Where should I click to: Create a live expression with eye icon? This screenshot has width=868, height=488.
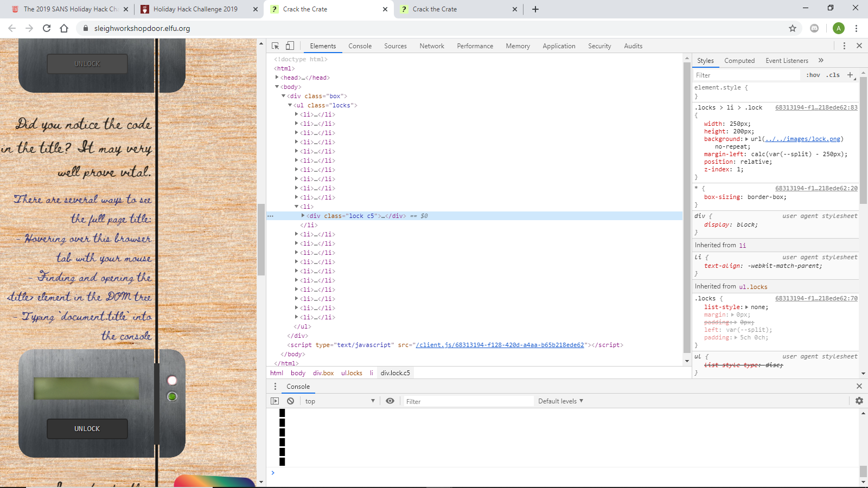[390, 401]
